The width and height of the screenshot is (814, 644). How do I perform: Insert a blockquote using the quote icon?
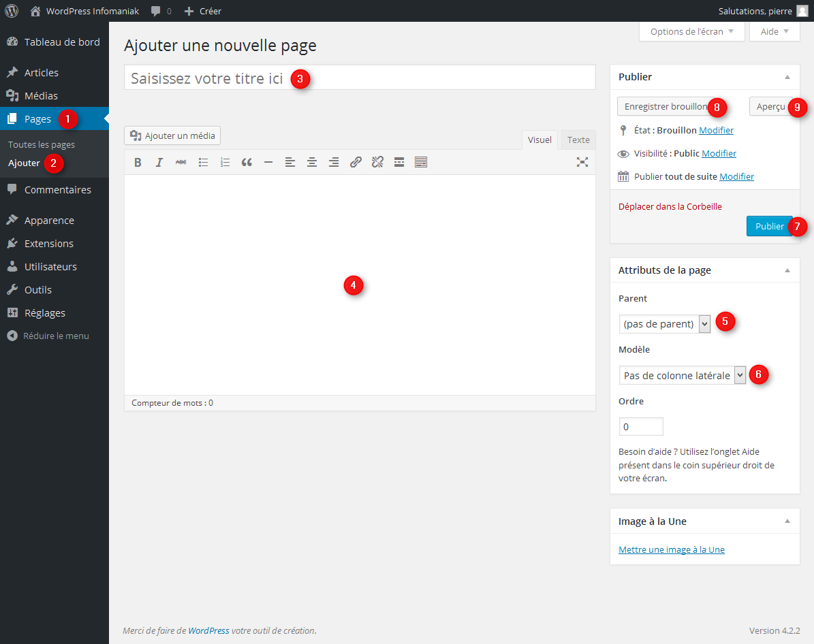(247, 162)
